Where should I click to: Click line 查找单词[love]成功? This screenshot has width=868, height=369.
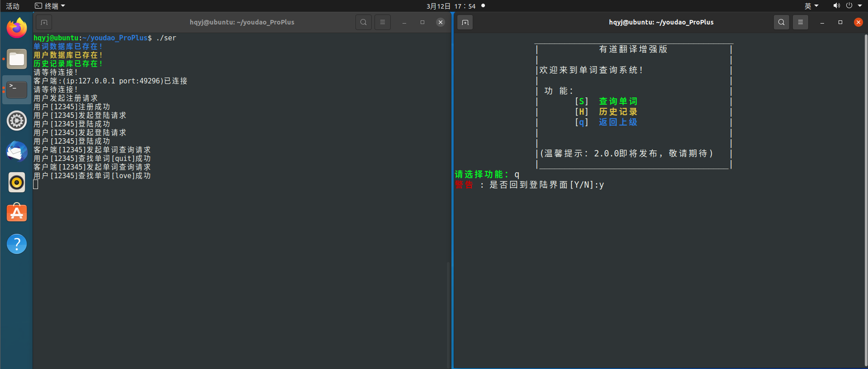pos(92,176)
